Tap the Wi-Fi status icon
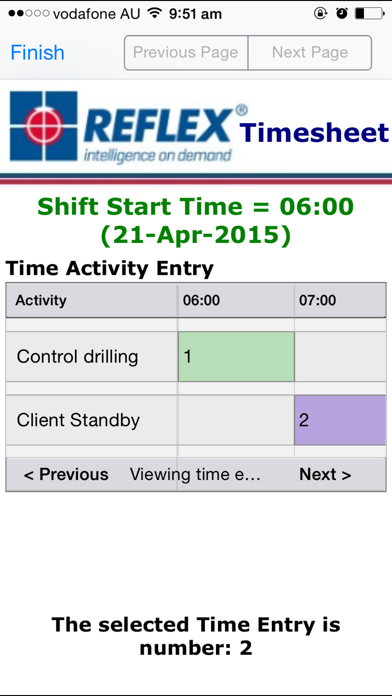392x696 pixels. coord(154,13)
